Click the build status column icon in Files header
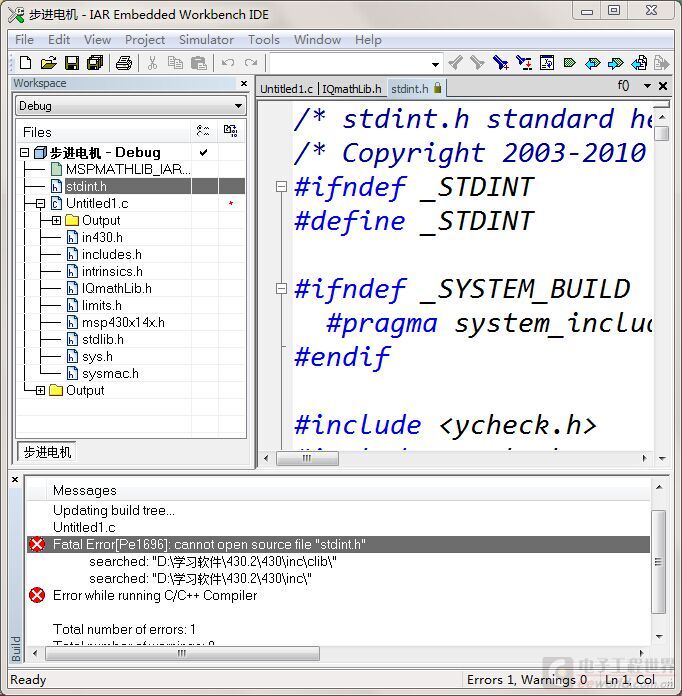682x696 pixels. 230,131
